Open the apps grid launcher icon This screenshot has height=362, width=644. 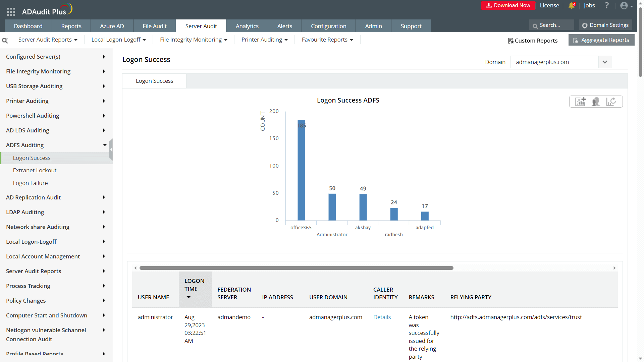(11, 12)
